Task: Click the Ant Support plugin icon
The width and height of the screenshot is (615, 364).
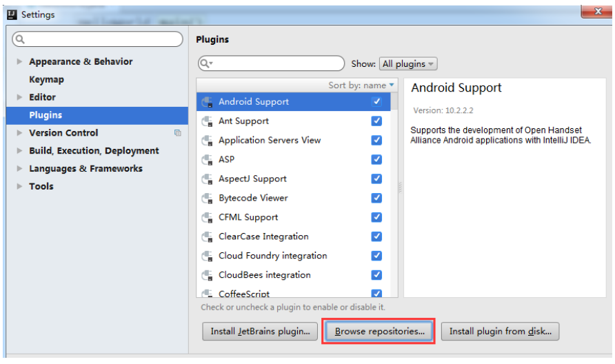Action: click(x=207, y=121)
